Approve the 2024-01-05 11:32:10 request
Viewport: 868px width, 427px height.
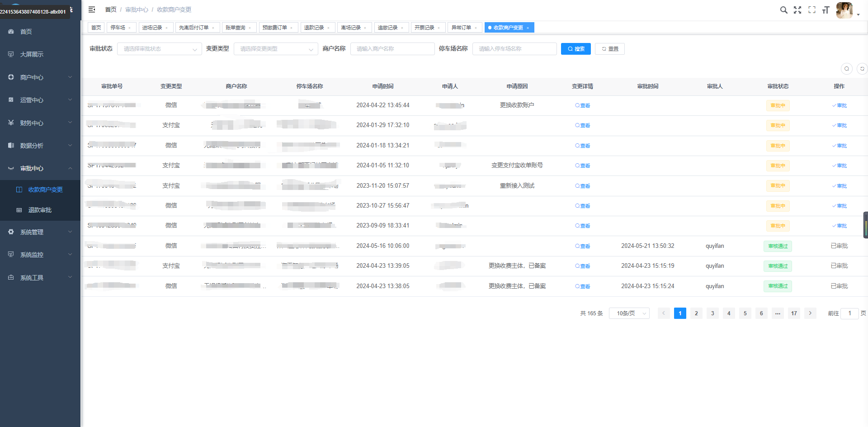coord(840,166)
